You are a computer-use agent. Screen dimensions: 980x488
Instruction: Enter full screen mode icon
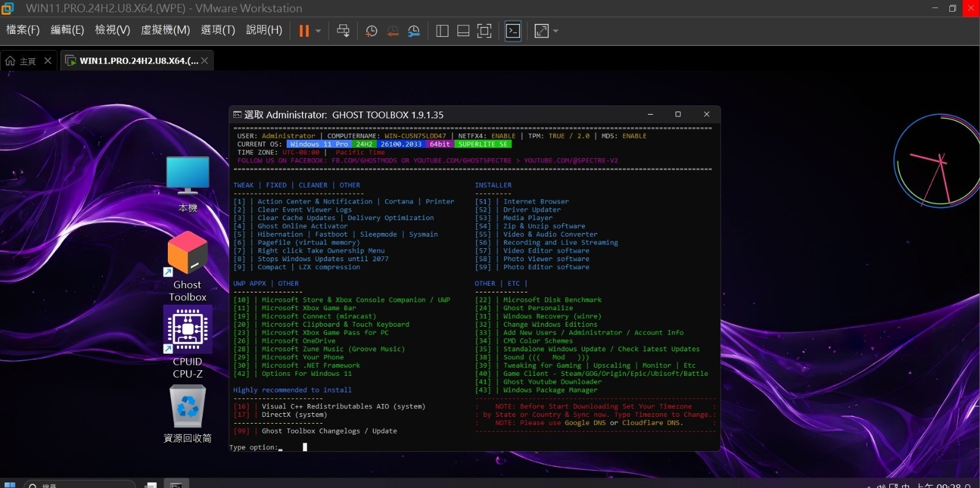484,31
